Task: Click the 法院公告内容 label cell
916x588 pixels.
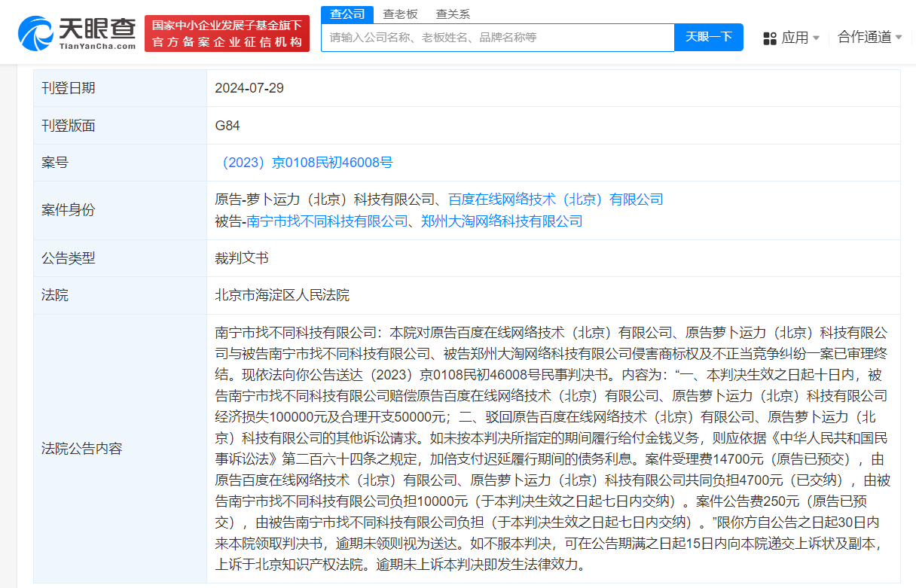Action: click(x=121, y=449)
